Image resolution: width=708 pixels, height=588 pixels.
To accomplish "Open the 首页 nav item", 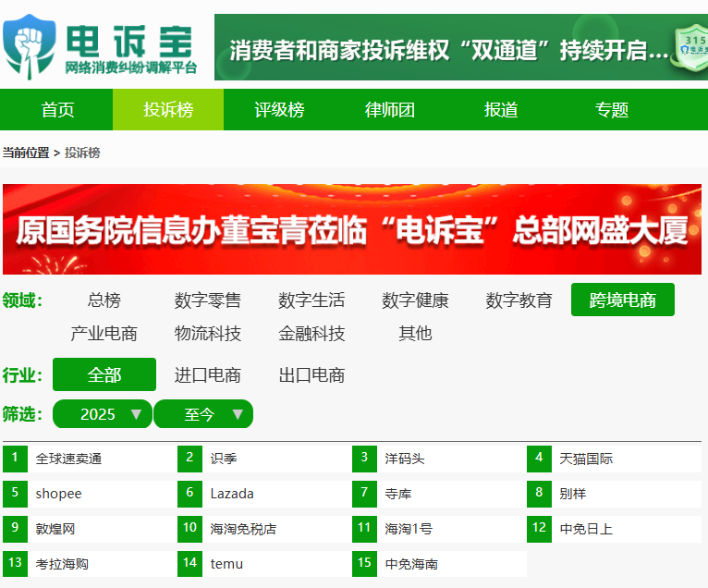I will pos(57,110).
